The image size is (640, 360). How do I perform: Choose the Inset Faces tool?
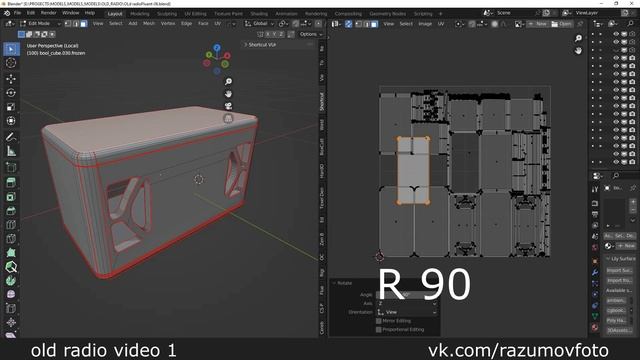[x=11, y=197]
